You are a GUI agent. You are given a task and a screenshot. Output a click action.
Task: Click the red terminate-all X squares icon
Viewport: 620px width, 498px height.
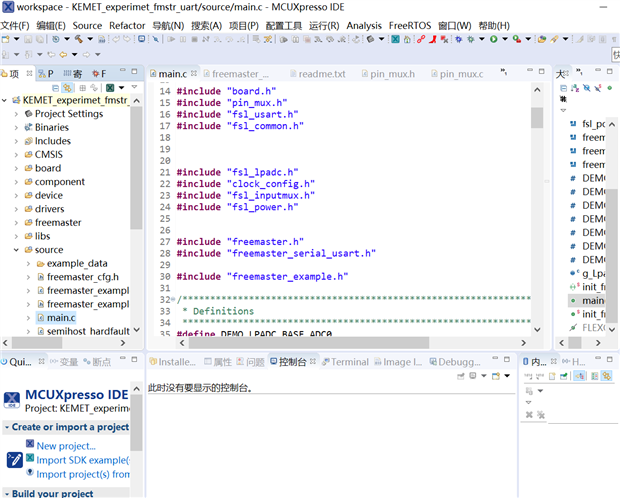[x=444, y=39]
